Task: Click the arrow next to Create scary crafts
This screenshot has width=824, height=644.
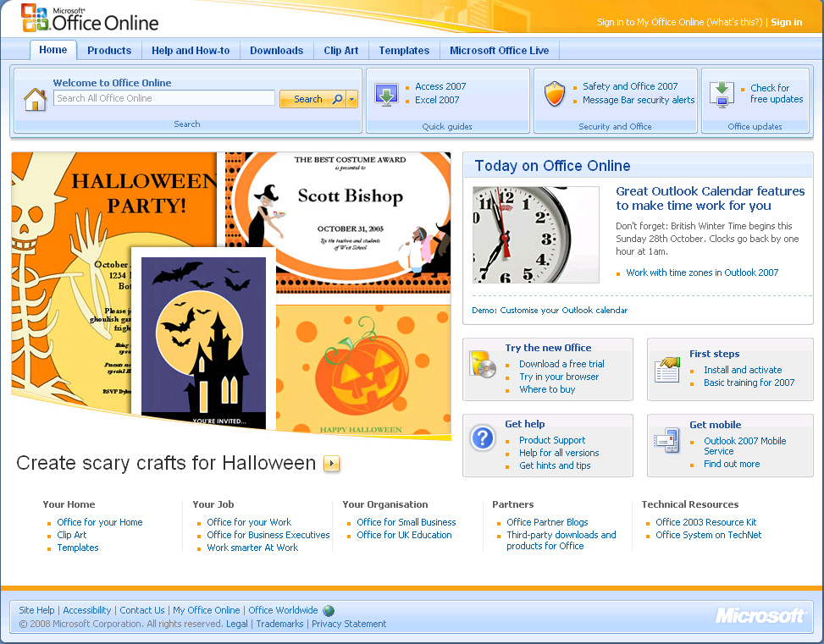Action: 330,464
